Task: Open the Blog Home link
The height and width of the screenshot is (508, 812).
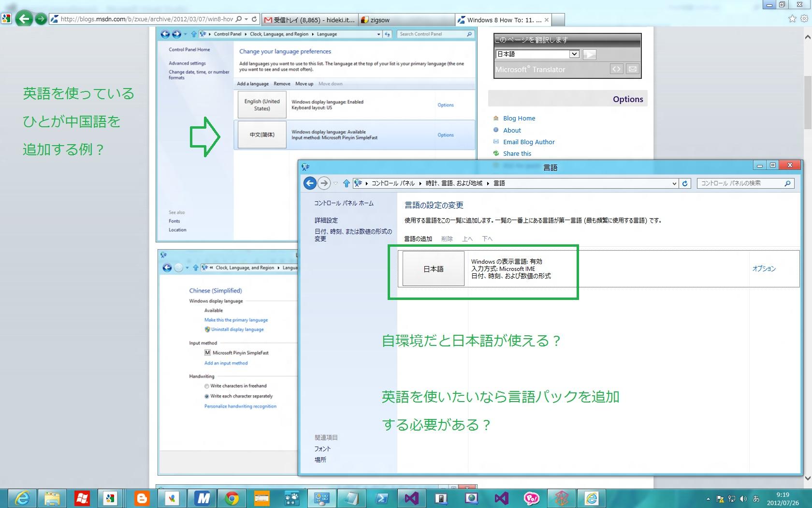Action: tap(519, 119)
